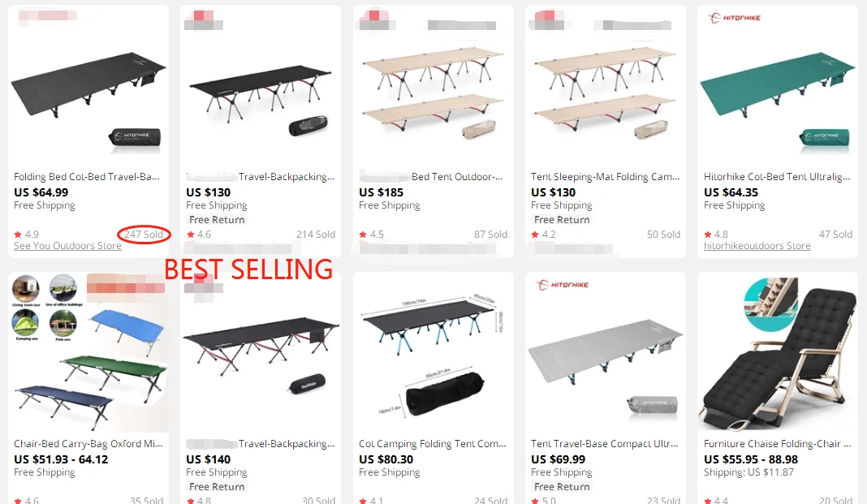Click the Hitorhike logo above the gray cot
Screen dimensions: 867x504
[563, 285]
